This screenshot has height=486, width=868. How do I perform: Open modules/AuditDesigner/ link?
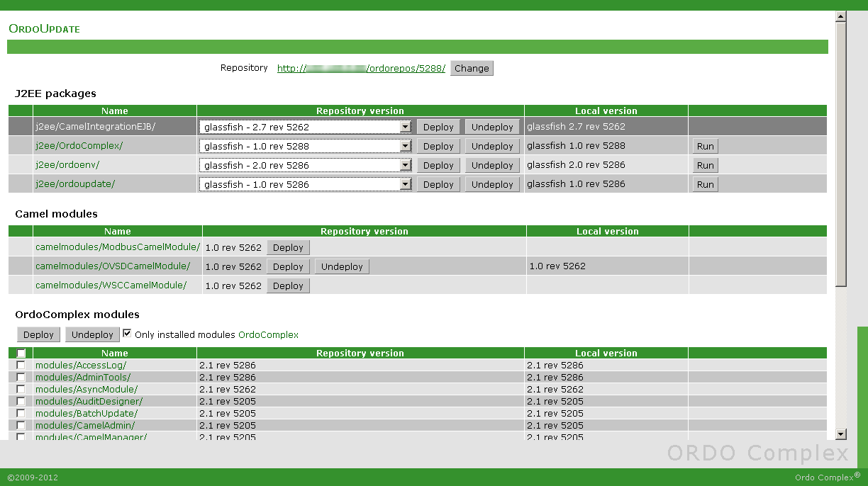[x=89, y=402]
